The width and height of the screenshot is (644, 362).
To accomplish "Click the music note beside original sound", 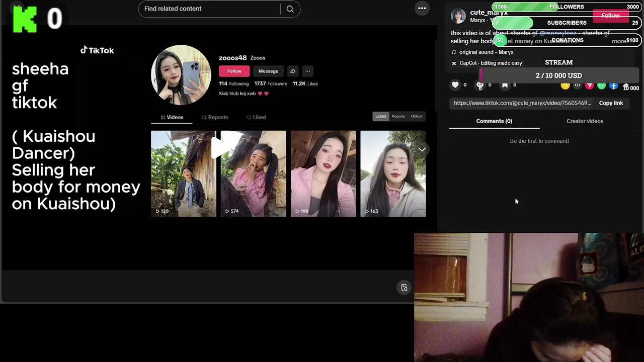I will [x=453, y=52].
